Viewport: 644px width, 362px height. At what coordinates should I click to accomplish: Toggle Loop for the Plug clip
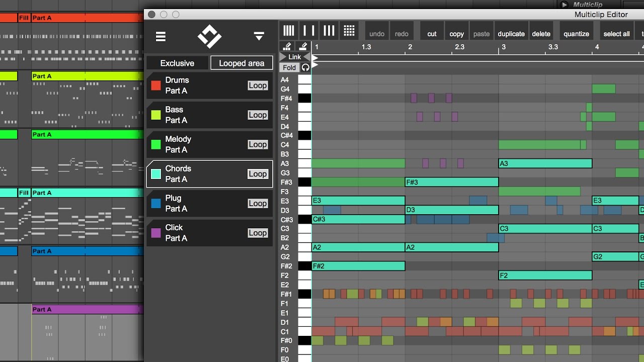tap(258, 204)
